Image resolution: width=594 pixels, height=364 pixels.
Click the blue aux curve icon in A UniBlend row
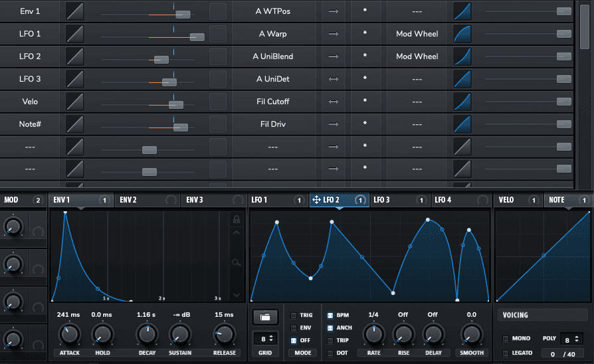pos(462,56)
